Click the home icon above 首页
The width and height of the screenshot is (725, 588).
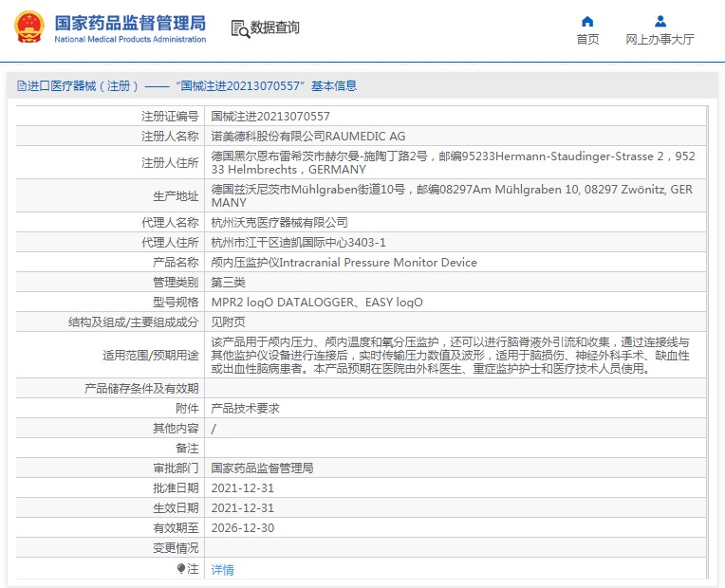coord(587,21)
